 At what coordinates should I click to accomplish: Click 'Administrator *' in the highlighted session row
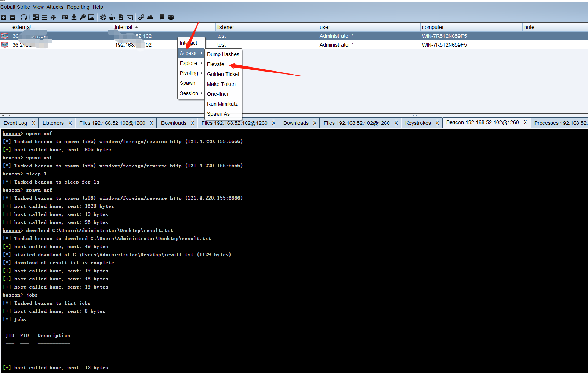click(337, 36)
